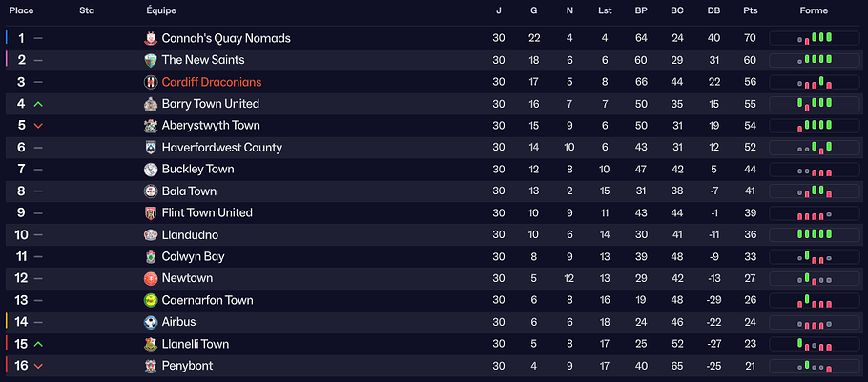Open Llandudno team name link
The height and width of the screenshot is (382, 868).
pos(190,234)
